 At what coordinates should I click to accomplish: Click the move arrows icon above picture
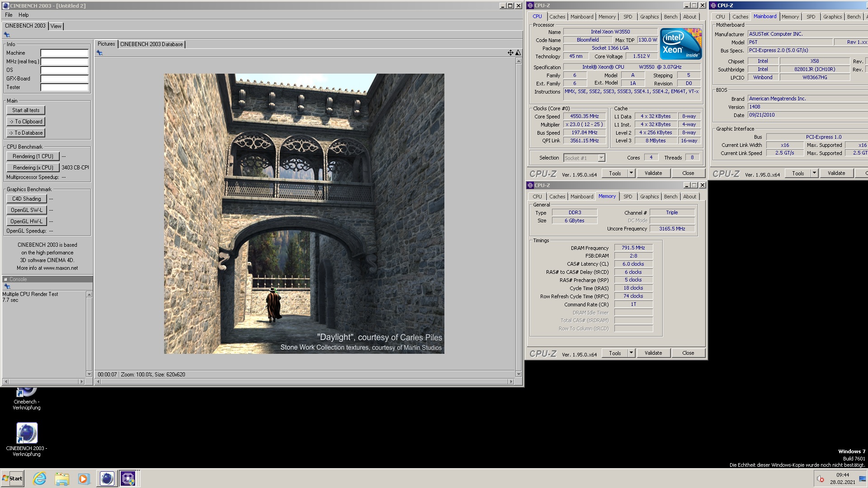510,53
